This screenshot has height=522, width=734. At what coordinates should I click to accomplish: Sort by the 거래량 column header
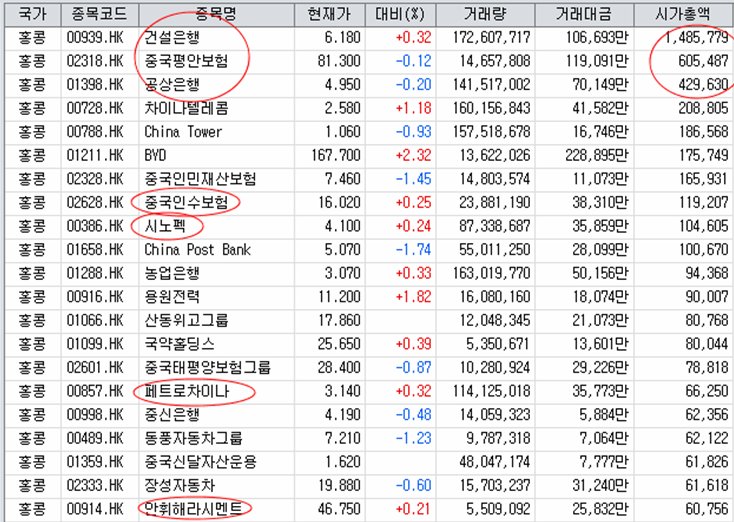pyautogui.click(x=485, y=14)
